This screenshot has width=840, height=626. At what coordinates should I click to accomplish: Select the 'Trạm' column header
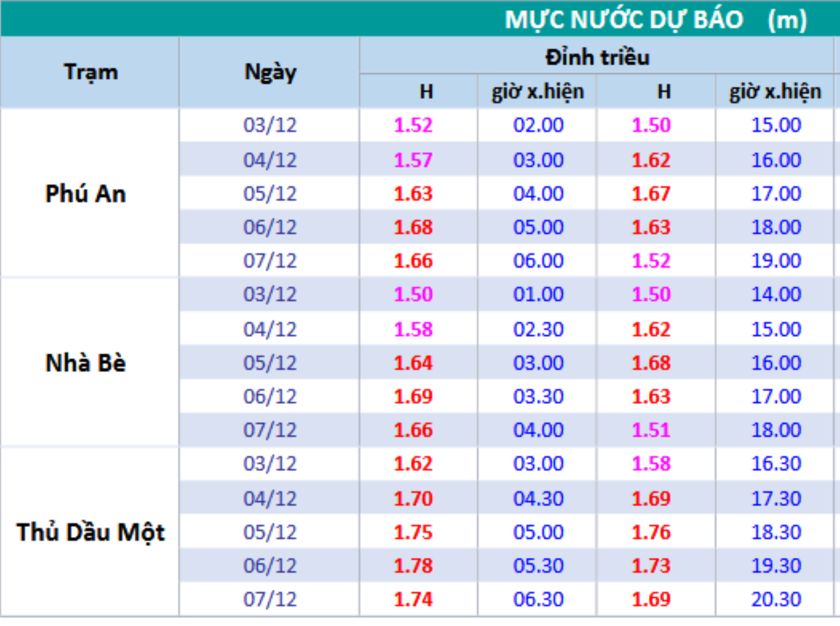[90, 72]
